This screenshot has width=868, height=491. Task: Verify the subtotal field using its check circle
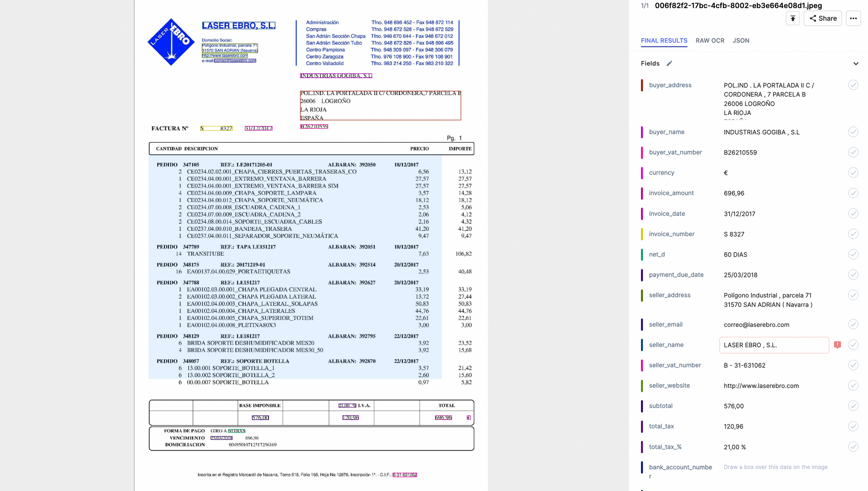(x=853, y=406)
